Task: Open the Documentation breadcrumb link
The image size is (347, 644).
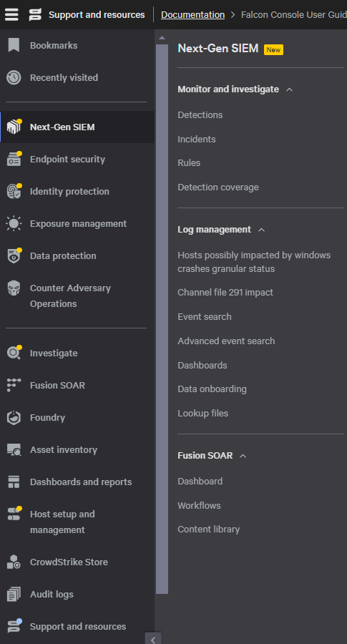Action: [x=192, y=15]
